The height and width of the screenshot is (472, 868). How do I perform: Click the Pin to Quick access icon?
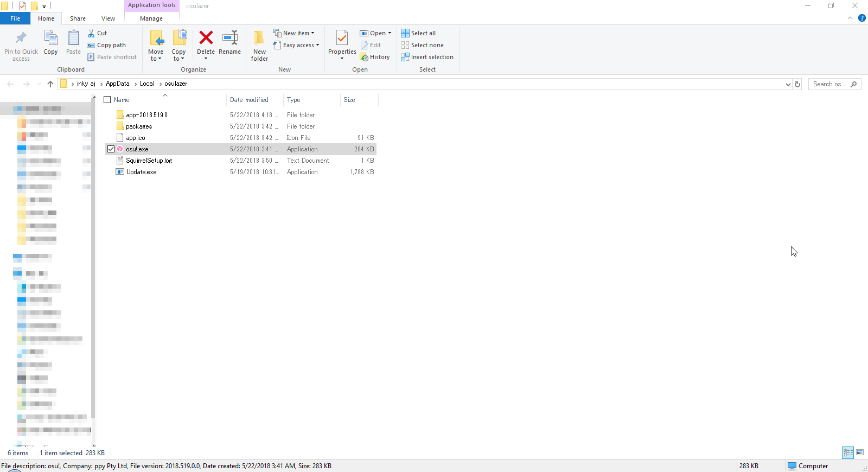pyautogui.click(x=21, y=38)
